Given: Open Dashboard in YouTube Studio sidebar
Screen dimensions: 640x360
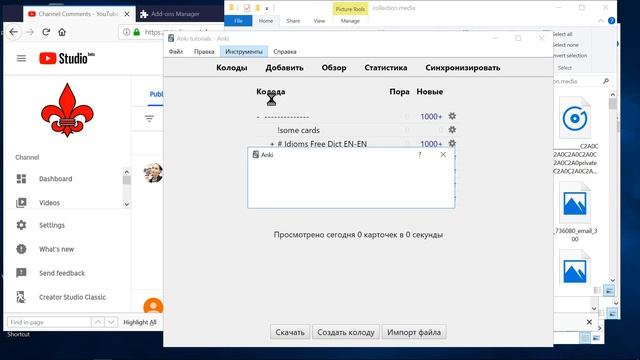Looking at the screenshot, I should tap(56, 179).
